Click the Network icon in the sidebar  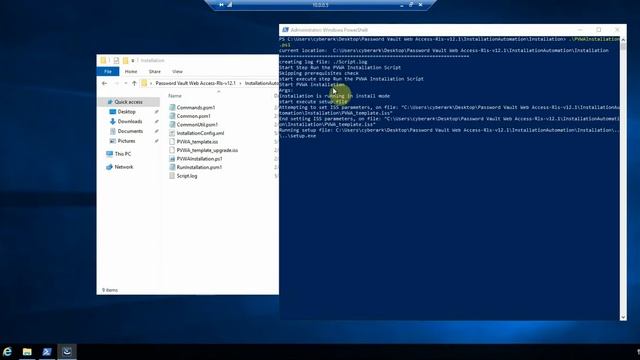[109, 167]
